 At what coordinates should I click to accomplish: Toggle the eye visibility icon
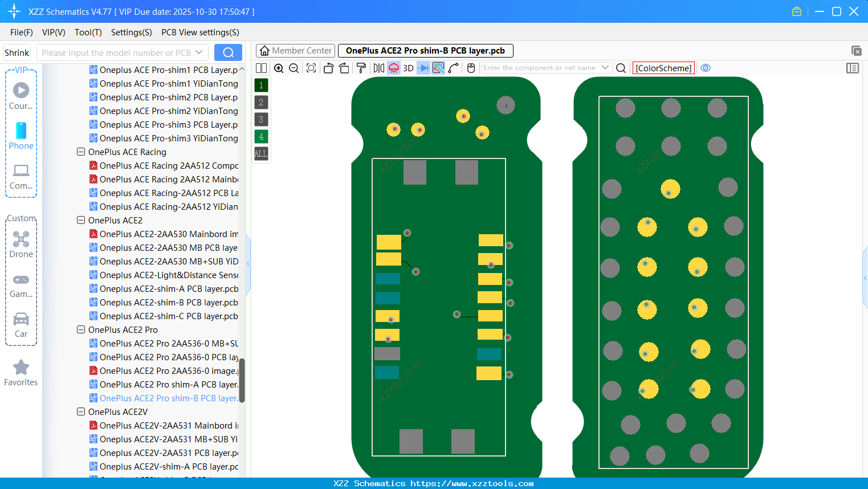pos(706,68)
